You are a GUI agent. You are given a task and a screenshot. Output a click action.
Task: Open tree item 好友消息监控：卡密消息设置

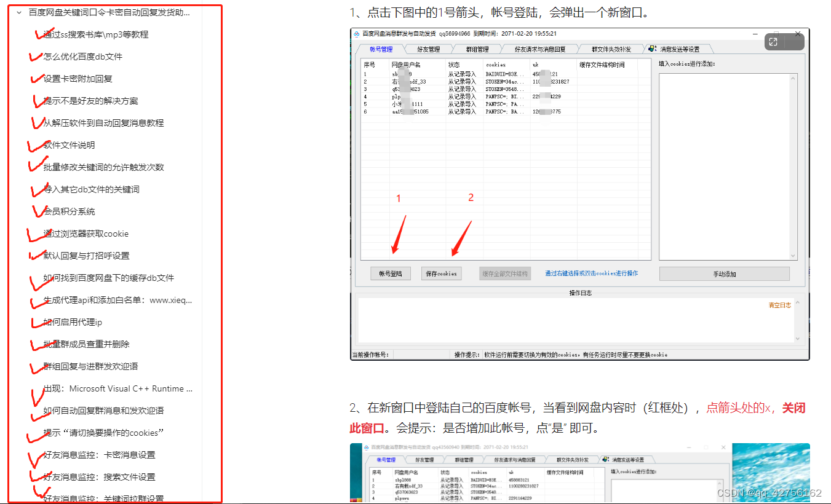(x=100, y=455)
